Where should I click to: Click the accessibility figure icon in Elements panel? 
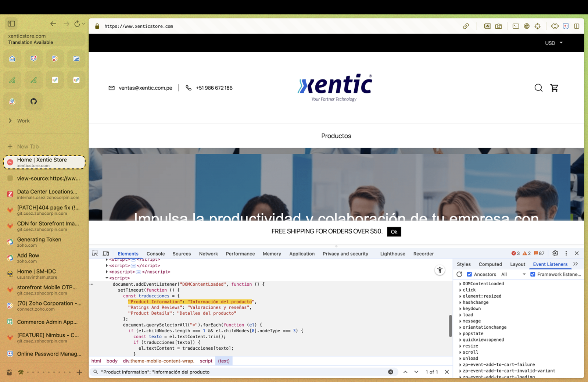440,270
